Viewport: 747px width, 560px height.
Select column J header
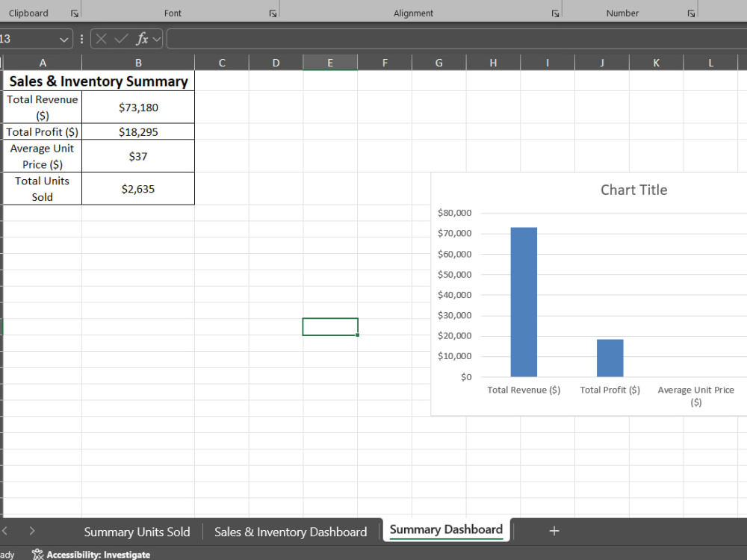[601, 63]
